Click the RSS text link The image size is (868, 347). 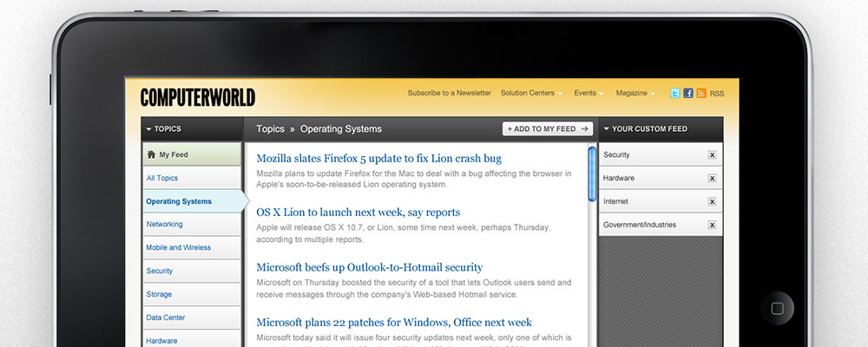717,94
